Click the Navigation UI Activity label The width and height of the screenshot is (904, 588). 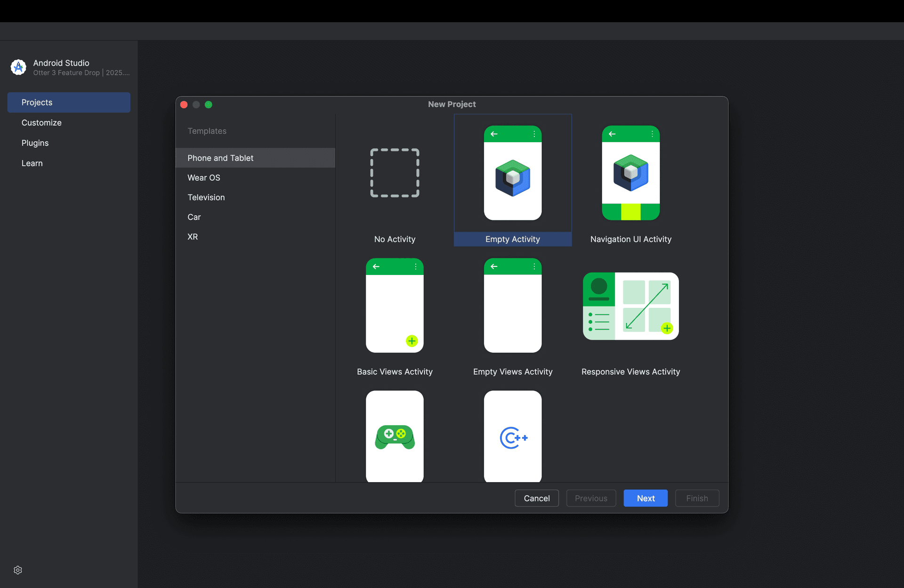(x=630, y=239)
